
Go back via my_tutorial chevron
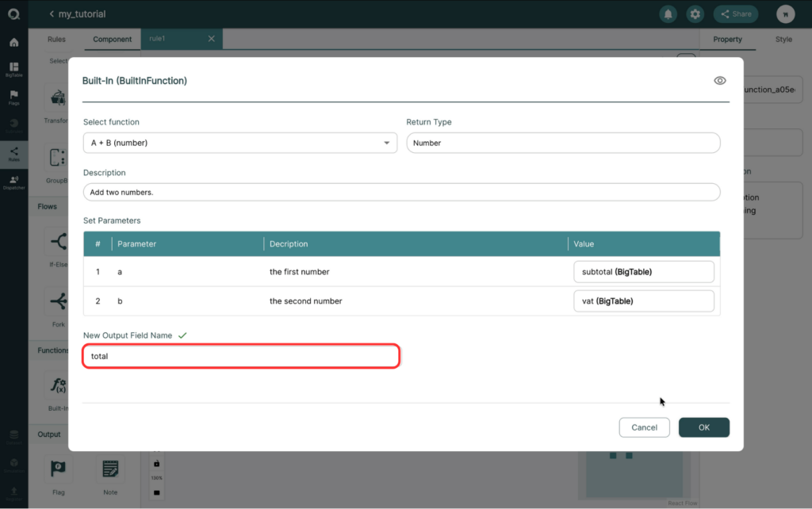click(52, 14)
